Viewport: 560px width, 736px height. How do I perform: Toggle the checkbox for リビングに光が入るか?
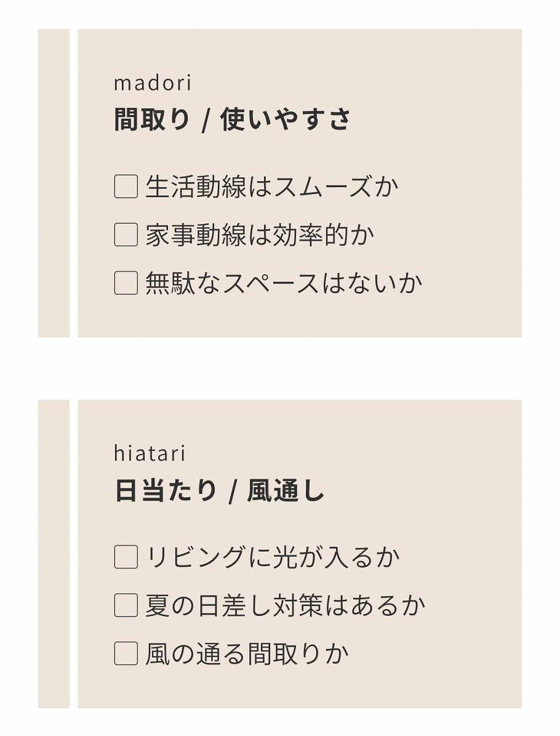point(126,557)
